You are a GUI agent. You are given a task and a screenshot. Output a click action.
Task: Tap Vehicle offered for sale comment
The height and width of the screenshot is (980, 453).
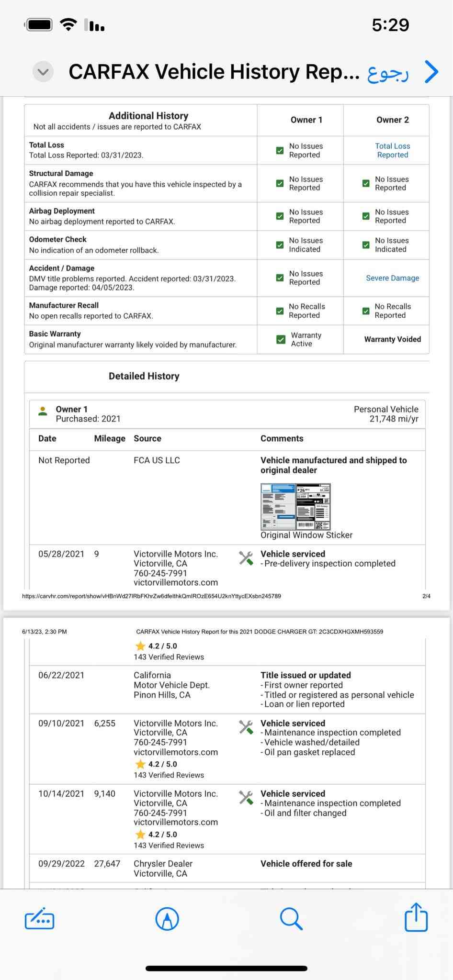pos(306,864)
